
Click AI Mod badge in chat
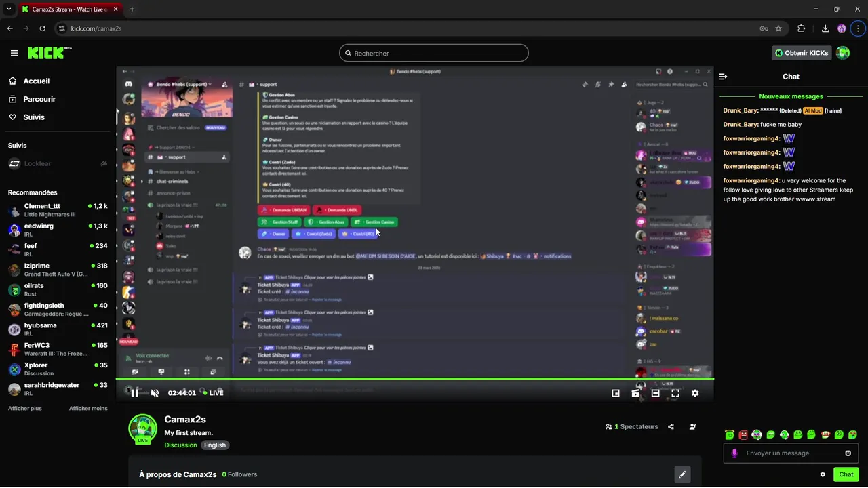pos(813,110)
